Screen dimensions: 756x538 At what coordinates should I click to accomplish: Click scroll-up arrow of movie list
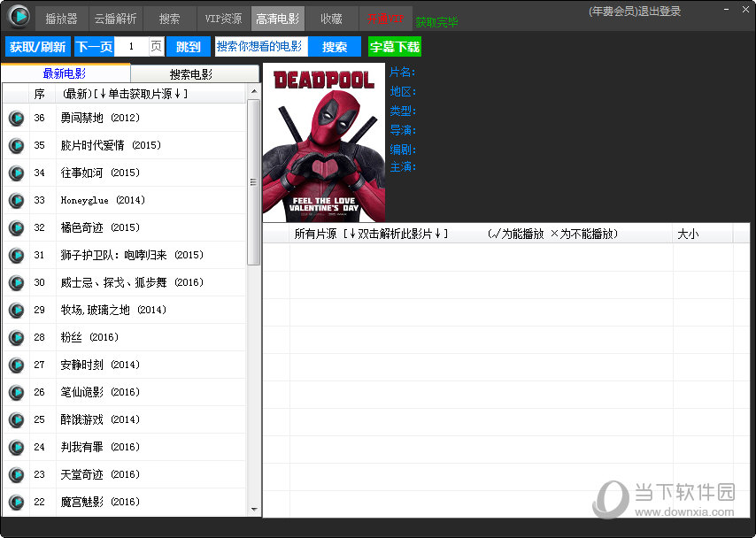pos(254,90)
